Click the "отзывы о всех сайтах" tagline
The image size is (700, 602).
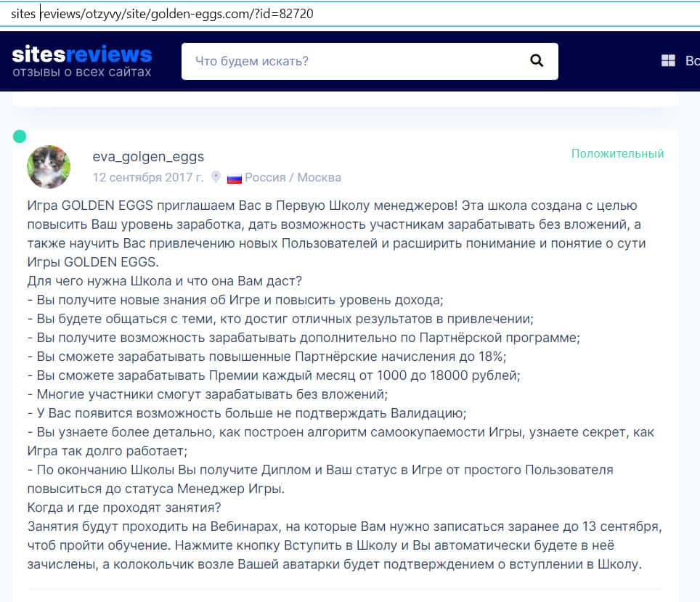[82, 72]
